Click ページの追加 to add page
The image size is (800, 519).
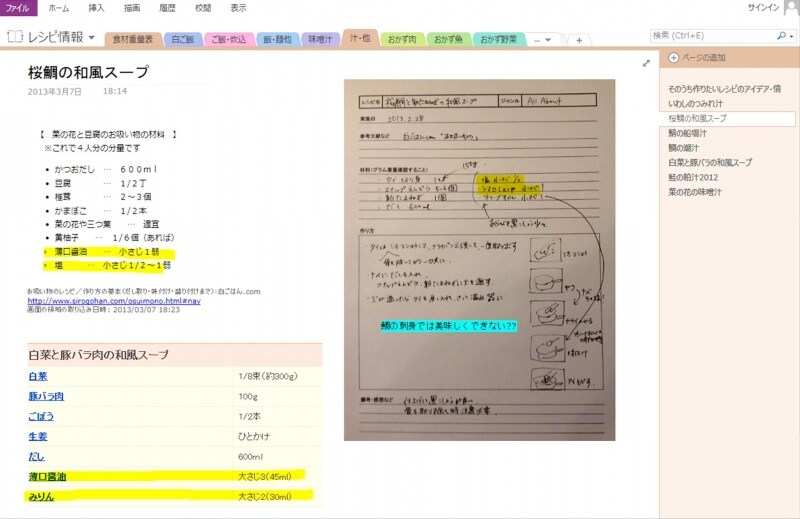704,58
